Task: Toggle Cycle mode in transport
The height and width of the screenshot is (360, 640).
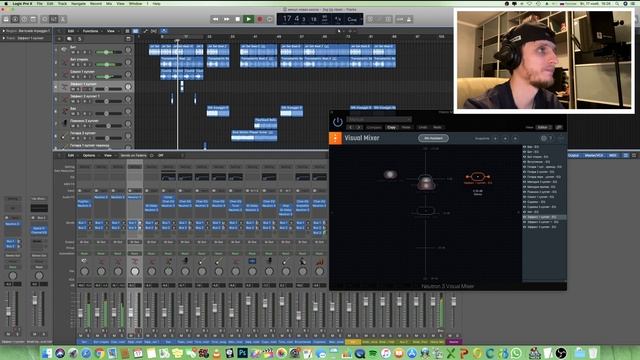Action: [270, 19]
